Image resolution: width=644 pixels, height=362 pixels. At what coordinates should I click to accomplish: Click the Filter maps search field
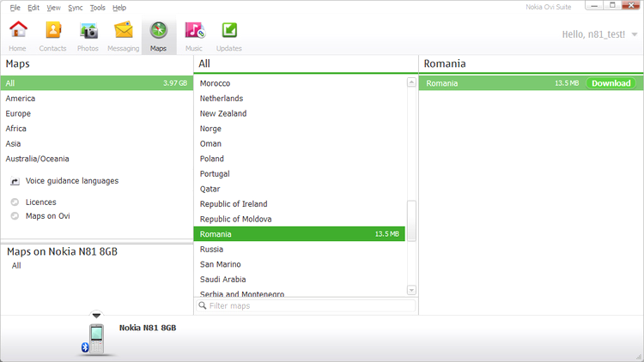[x=306, y=305]
